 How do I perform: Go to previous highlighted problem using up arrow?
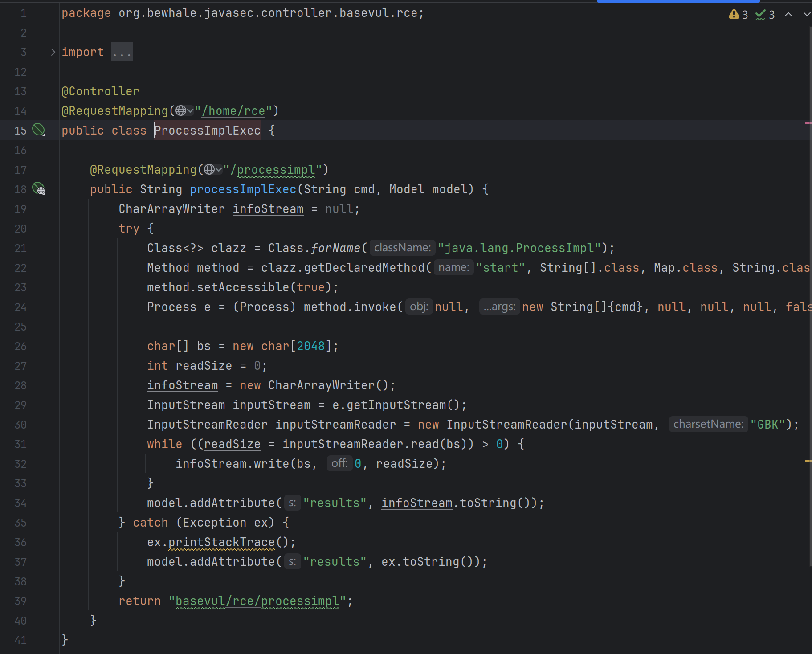(788, 15)
